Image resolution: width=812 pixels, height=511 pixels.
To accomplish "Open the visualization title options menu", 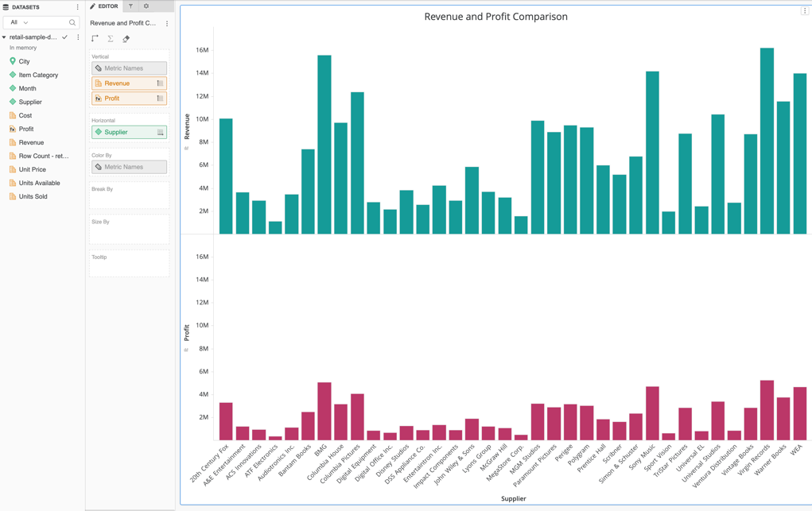I will 167,24.
